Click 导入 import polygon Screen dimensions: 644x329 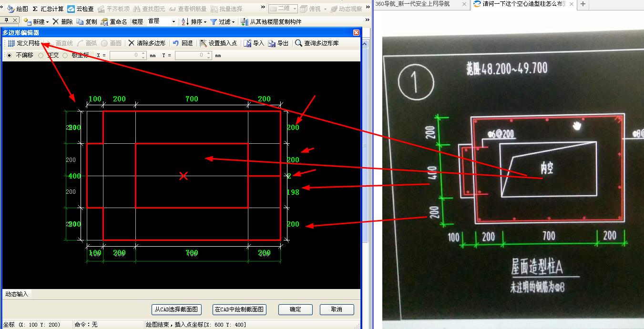pyautogui.click(x=254, y=43)
